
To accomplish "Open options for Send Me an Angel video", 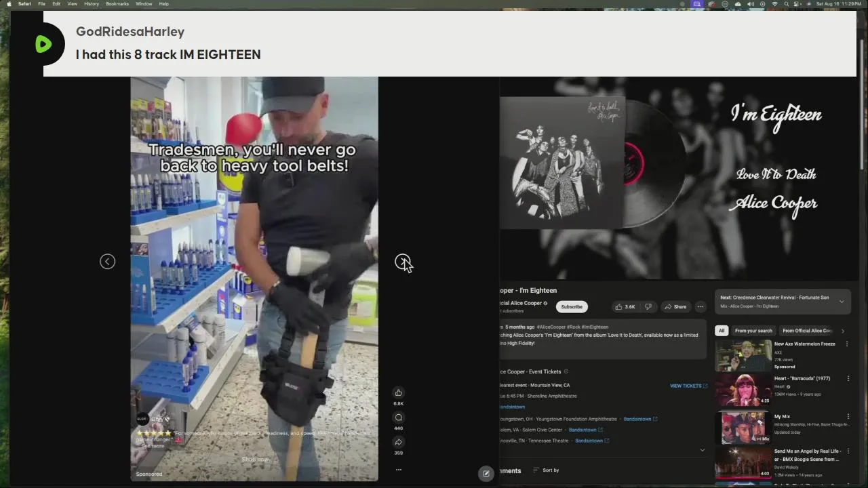I will [x=848, y=451].
